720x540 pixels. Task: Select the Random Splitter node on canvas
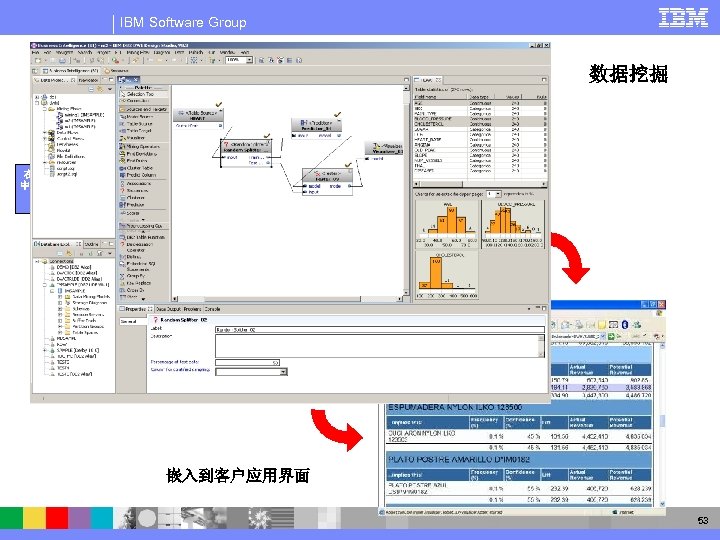pos(246,153)
